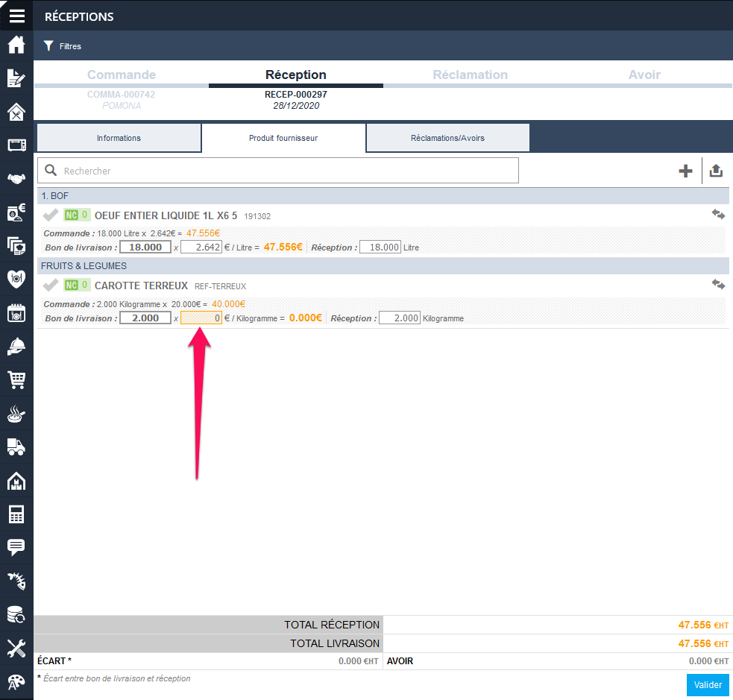Open the hamburger main menu
Image resolution: width=733 pixels, height=700 pixels.
tap(16, 16)
